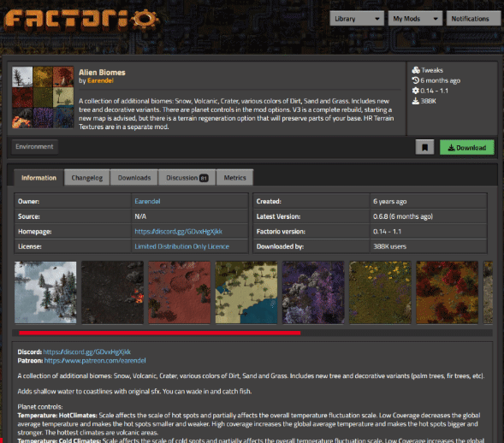Viewport: 504px width, 443px height.
Task: Click the 'Tweaks' label in the sidebar
Action: [x=432, y=70]
